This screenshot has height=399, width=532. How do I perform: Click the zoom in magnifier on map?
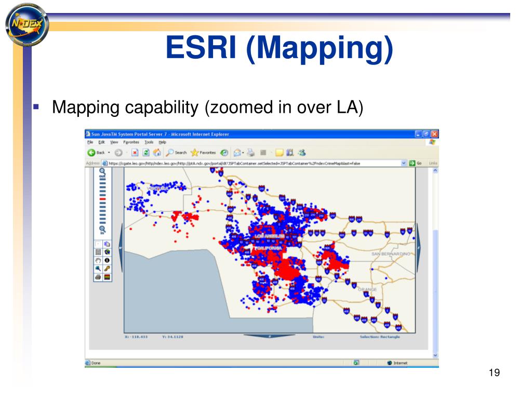coord(102,229)
